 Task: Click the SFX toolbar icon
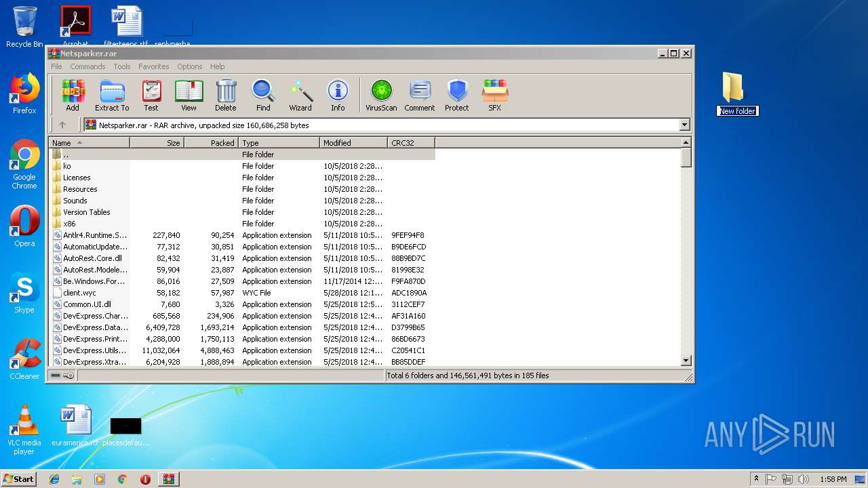click(495, 95)
